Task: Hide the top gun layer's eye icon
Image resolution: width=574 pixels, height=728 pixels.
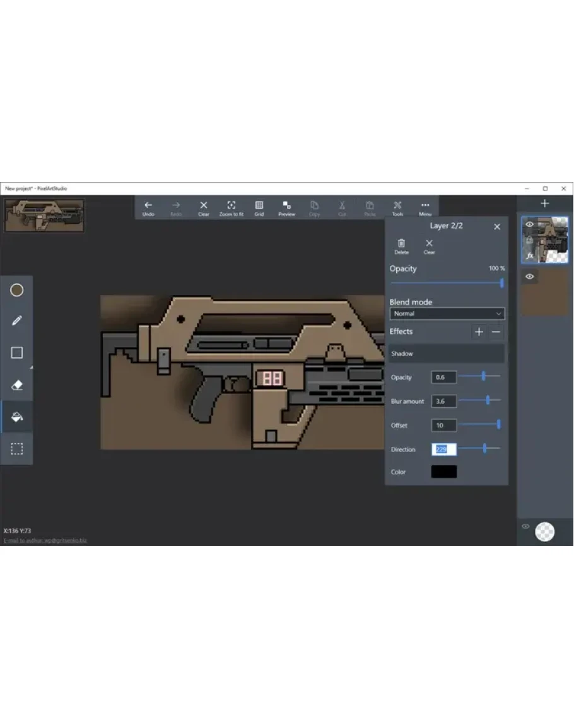Action: (x=529, y=224)
